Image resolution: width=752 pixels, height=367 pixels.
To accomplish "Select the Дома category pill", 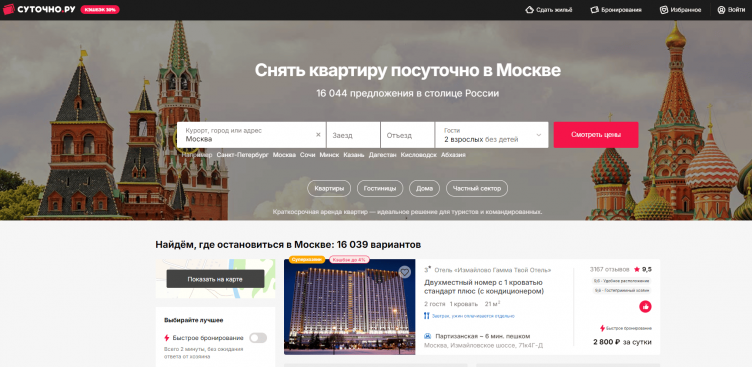I will (x=424, y=189).
